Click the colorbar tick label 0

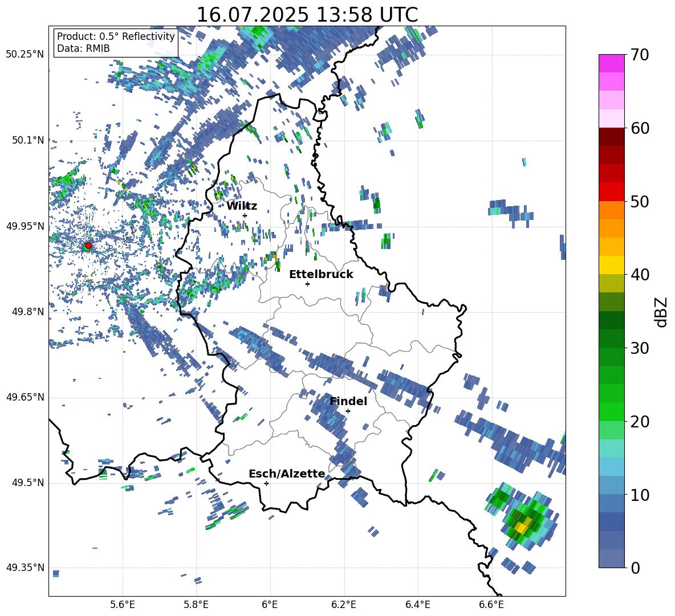pyautogui.click(x=635, y=568)
